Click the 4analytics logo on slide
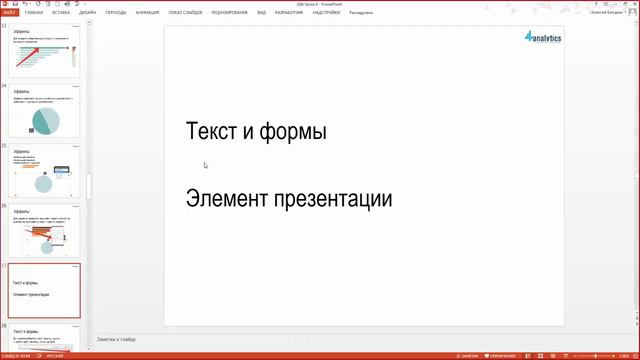The image size is (640, 360). [543, 37]
